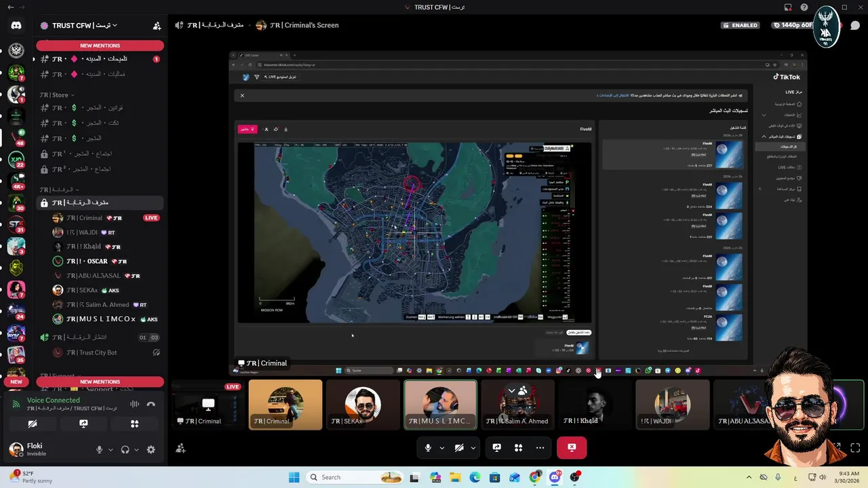Select user Salim A. Ahmed in voice list

(106, 305)
